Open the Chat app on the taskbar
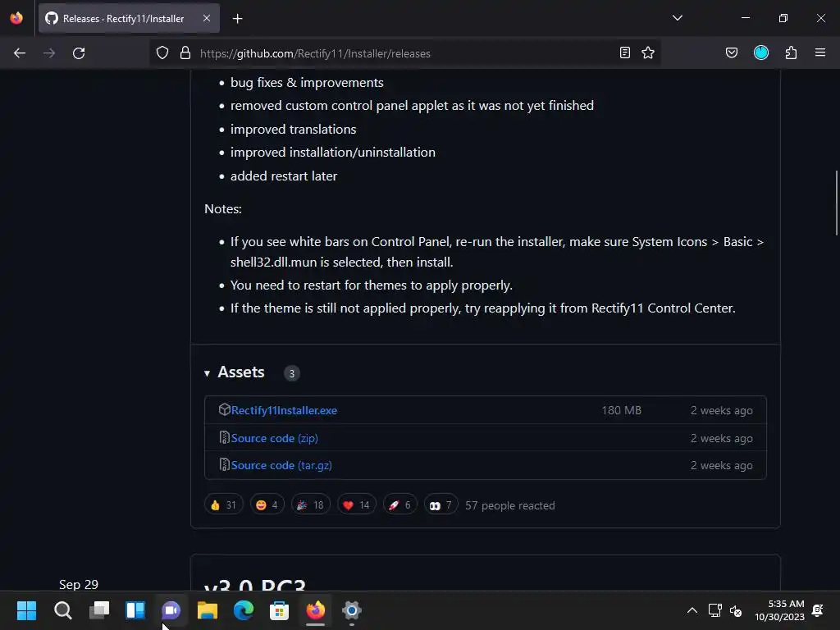The image size is (840, 630). (x=171, y=610)
